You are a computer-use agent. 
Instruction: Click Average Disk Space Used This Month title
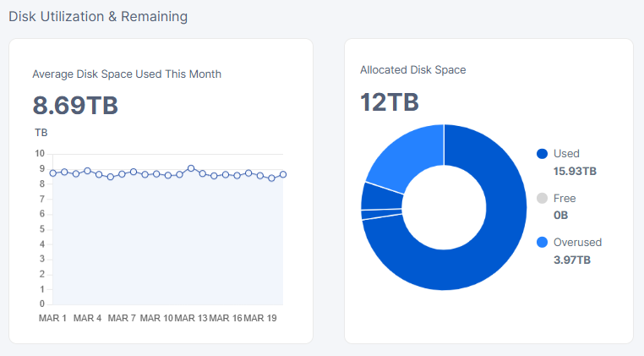coord(127,74)
